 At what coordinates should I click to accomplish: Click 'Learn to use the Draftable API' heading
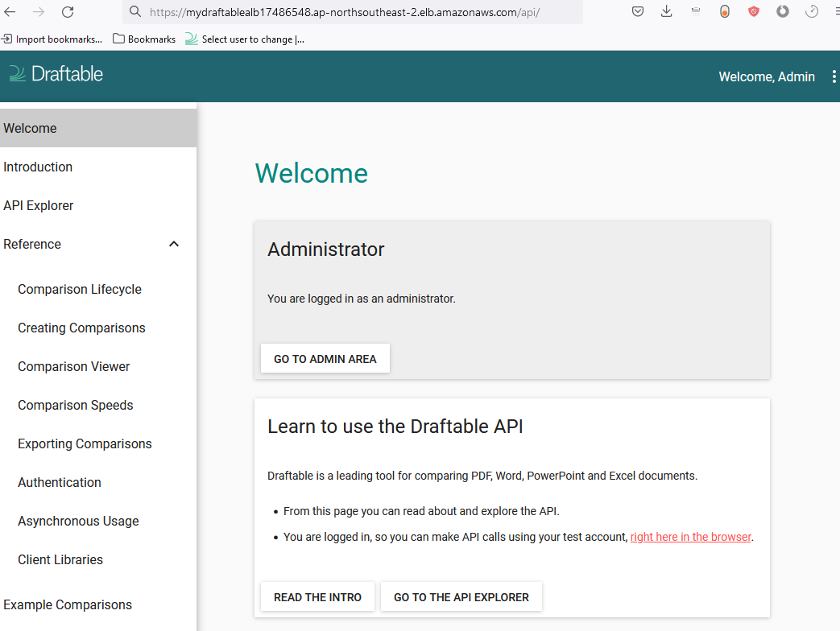[395, 427]
